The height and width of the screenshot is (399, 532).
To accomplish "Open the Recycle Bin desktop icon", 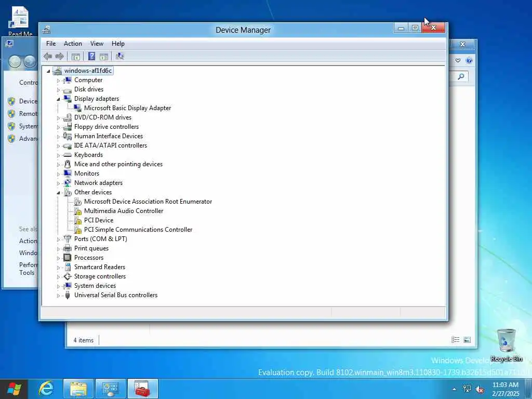I will coord(506,345).
